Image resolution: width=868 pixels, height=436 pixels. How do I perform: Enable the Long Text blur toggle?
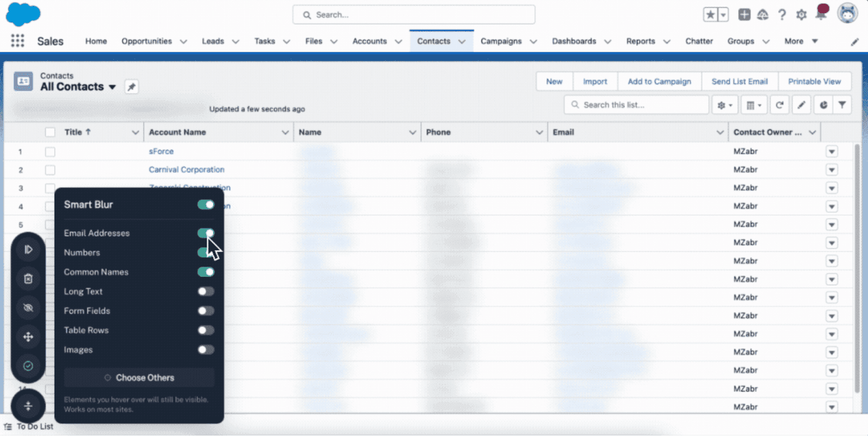coord(206,292)
